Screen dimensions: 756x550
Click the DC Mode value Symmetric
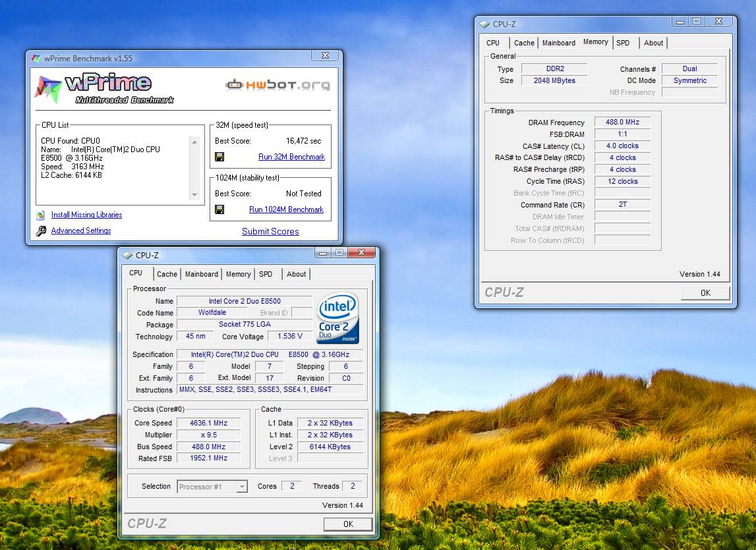click(x=690, y=80)
